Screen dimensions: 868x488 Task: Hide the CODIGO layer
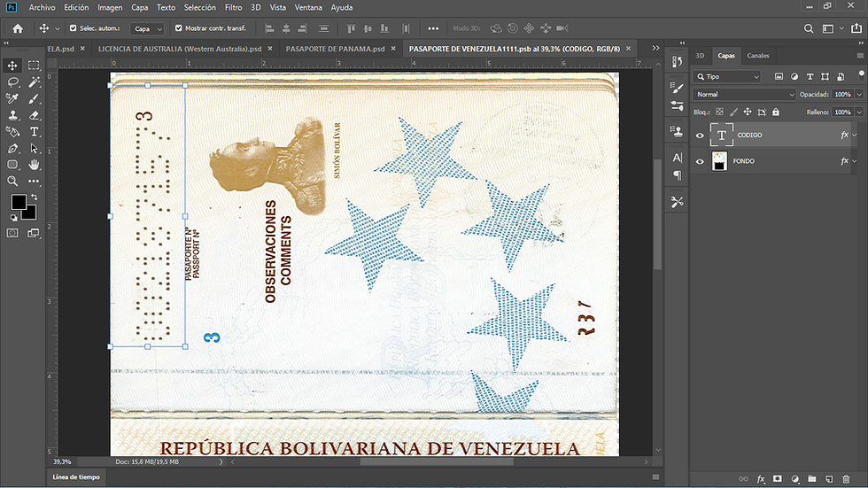point(700,135)
